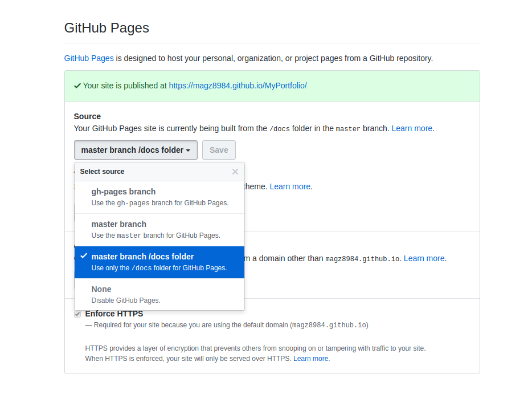This screenshot has width=532, height=394.
Task: Click the dropdown caret on the source selector button
Action: [x=190, y=150]
